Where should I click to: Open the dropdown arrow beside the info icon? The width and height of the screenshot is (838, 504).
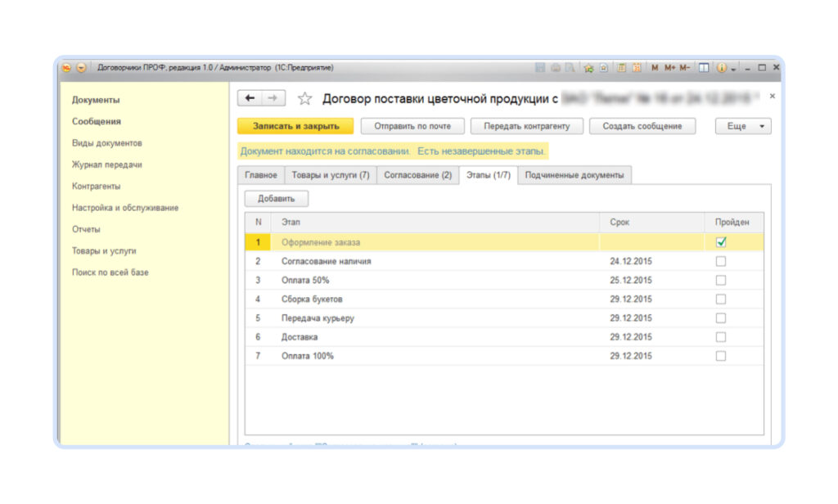733,68
